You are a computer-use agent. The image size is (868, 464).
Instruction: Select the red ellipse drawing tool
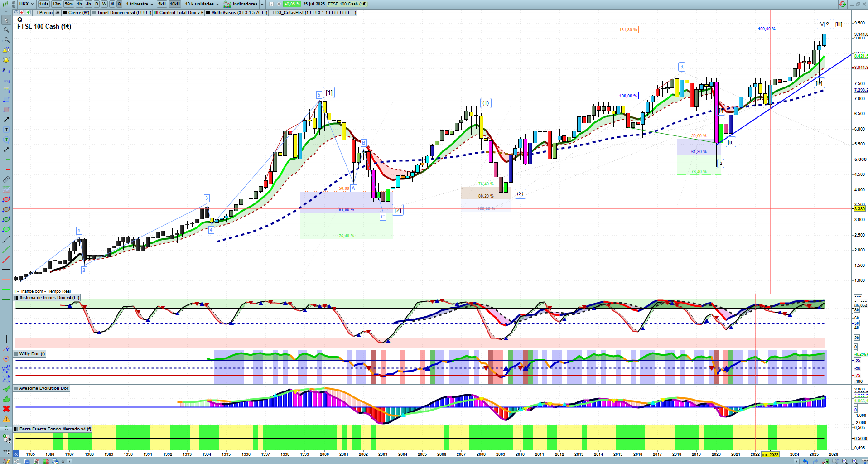(x=6, y=199)
